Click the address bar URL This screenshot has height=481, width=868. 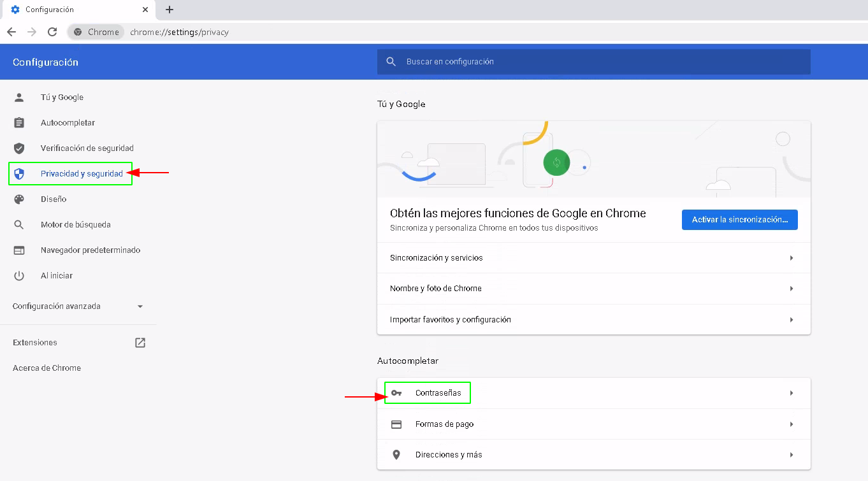[179, 32]
